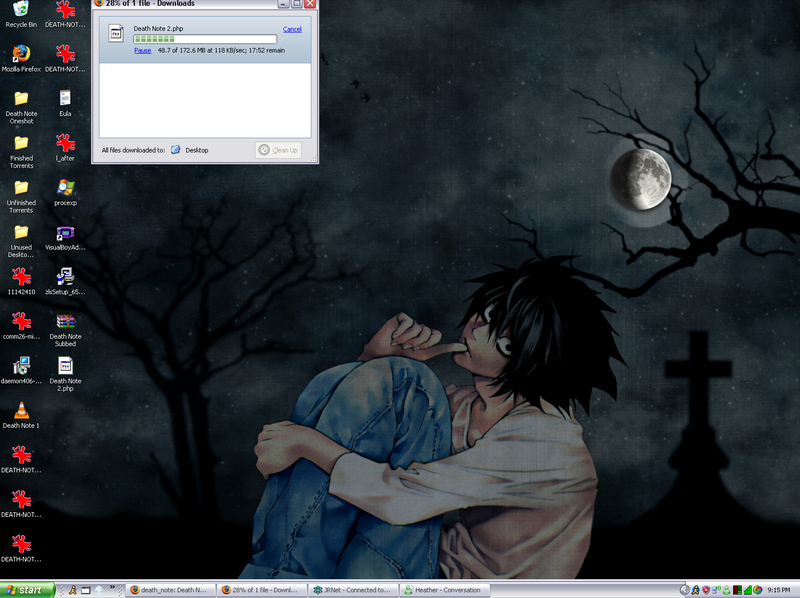Select the zlsSetup_65 installer icon
Viewport: 800px width, 598px height.
65,282
